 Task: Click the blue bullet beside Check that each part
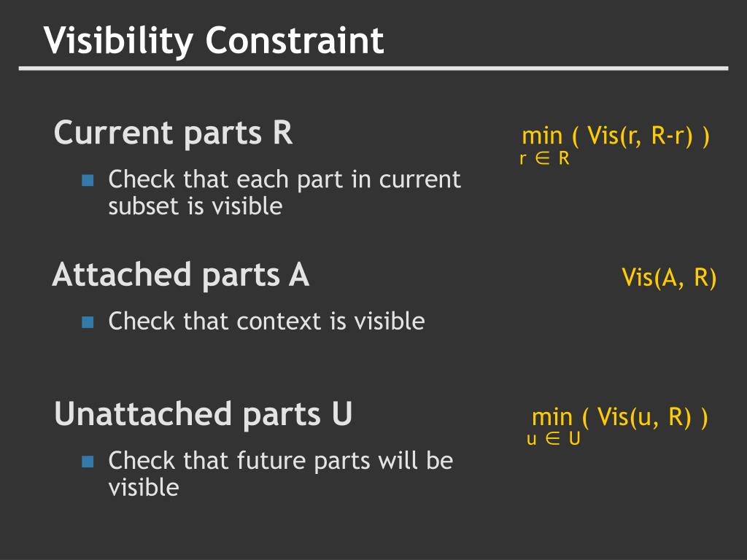tap(88, 179)
